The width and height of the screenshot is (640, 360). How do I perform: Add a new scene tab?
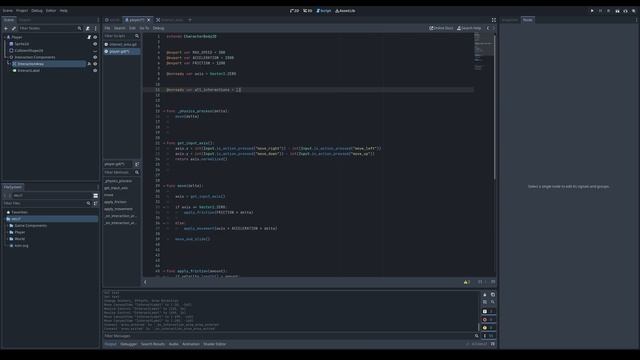click(190, 20)
